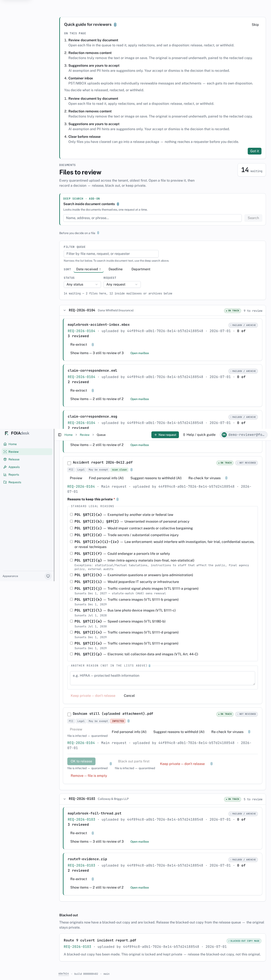The height and width of the screenshot is (980, 271).
Task: Check POL §87(2)(c) impair contract awards
Action: tap(72, 528)
